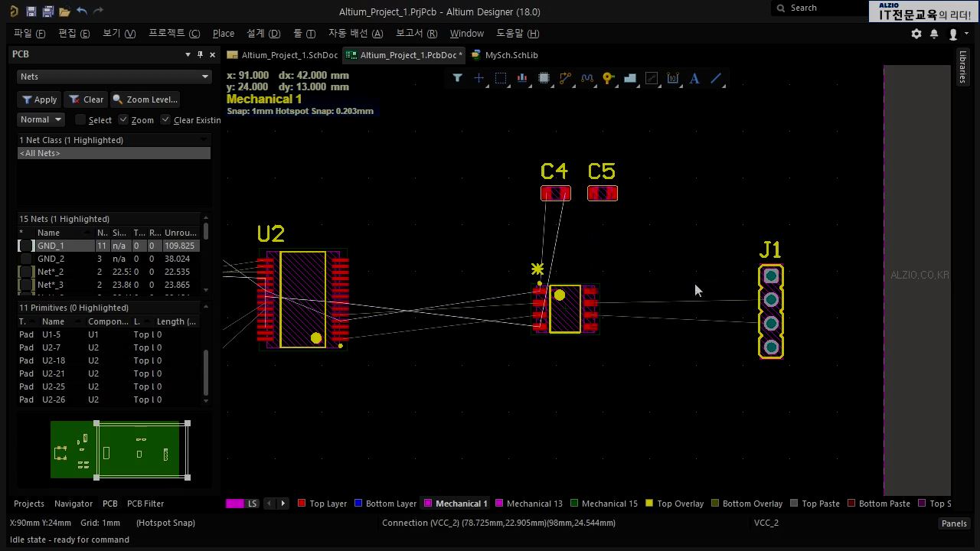Click the Mechanical 15 green color swatch
Image resolution: width=980 pixels, height=551 pixels.
click(574, 504)
